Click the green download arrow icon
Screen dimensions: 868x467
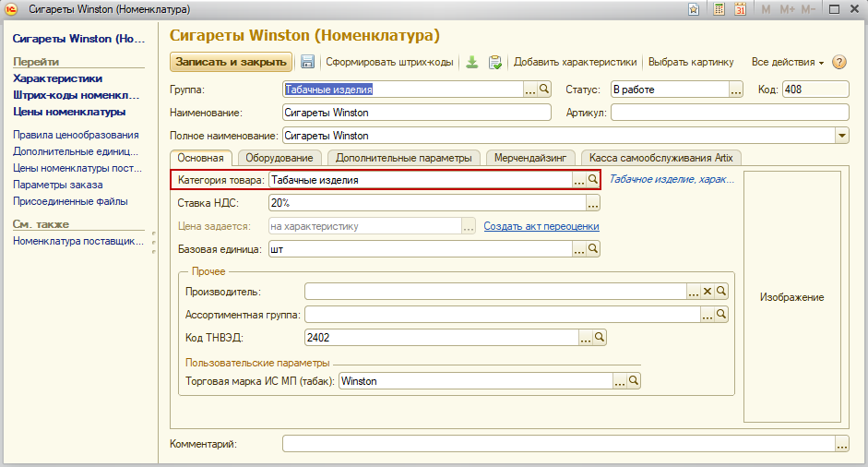point(471,62)
